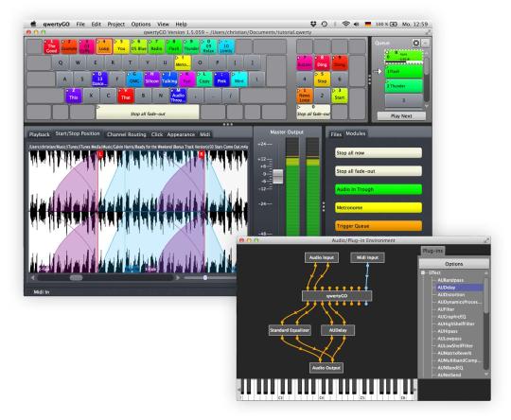Trigger the numpad yellow-green Start key

340,96
